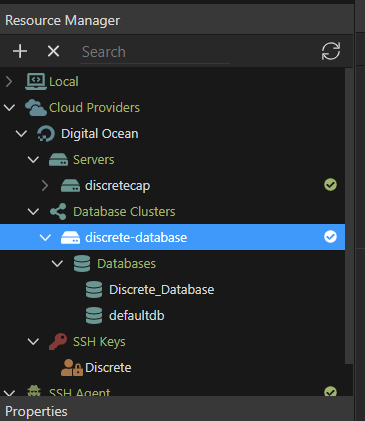This screenshot has width=365, height=421.
Task: Click the defaultdb database icon
Action: [94, 316]
